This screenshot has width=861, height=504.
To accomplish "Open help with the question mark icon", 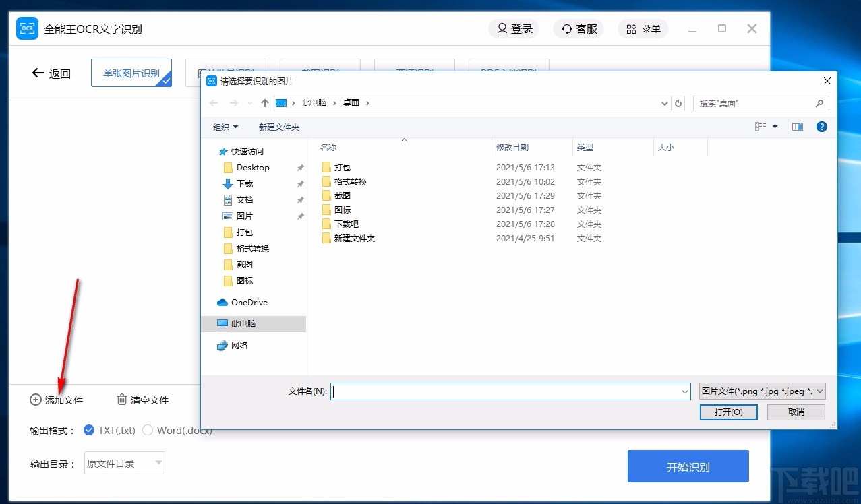I will 822,126.
